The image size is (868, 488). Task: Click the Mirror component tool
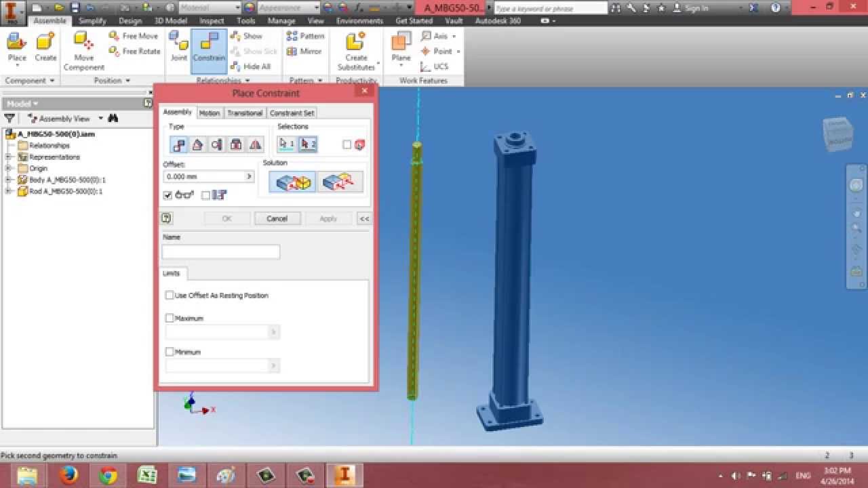pyautogui.click(x=304, y=52)
